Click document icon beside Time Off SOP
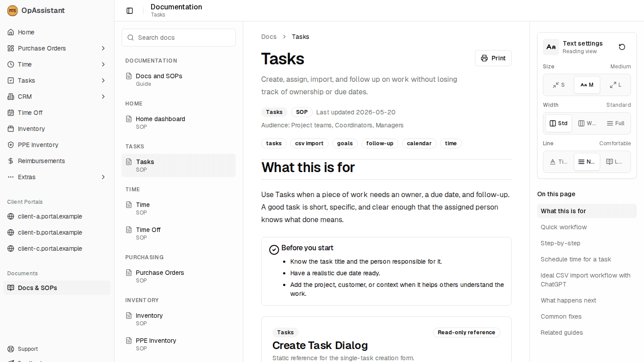644x362 pixels. [x=129, y=230]
